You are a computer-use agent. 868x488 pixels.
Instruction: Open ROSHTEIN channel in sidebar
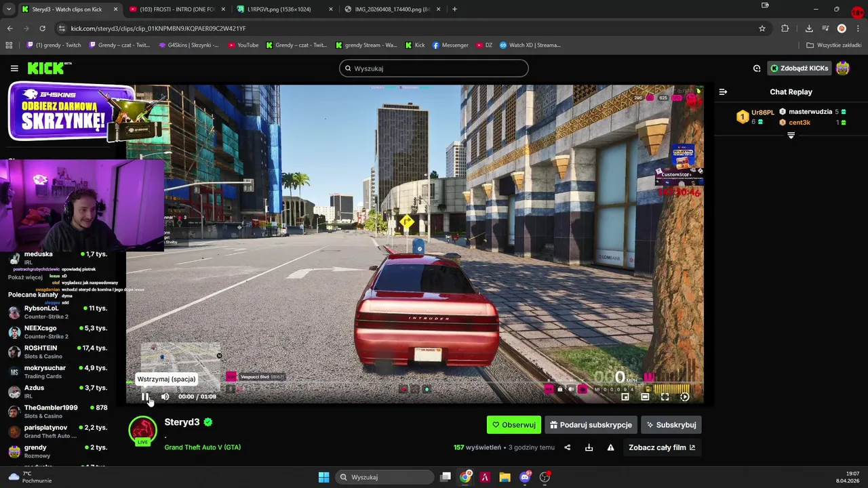click(x=58, y=352)
